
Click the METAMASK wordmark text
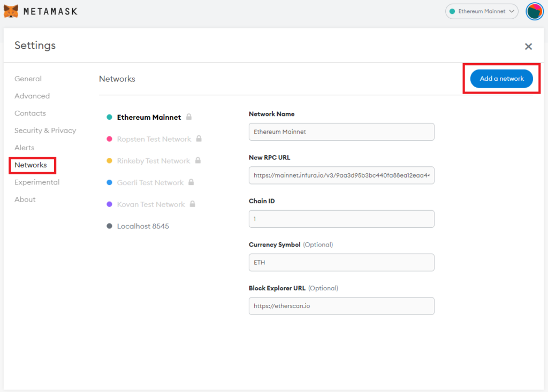tap(50, 12)
